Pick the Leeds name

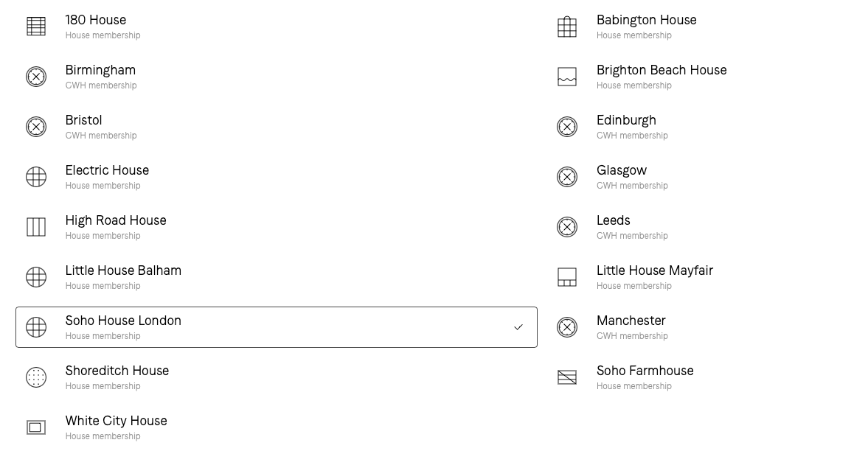(x=614, y=221)
